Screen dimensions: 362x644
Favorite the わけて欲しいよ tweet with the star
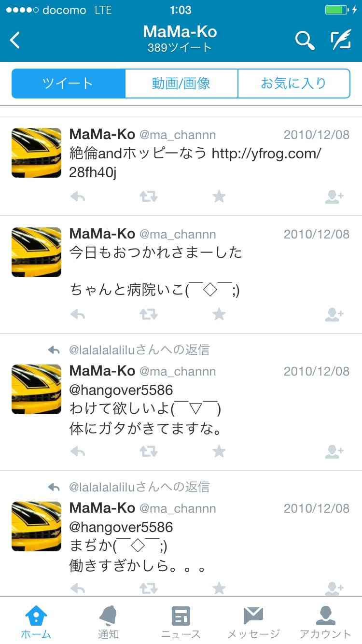coord(219,451)
